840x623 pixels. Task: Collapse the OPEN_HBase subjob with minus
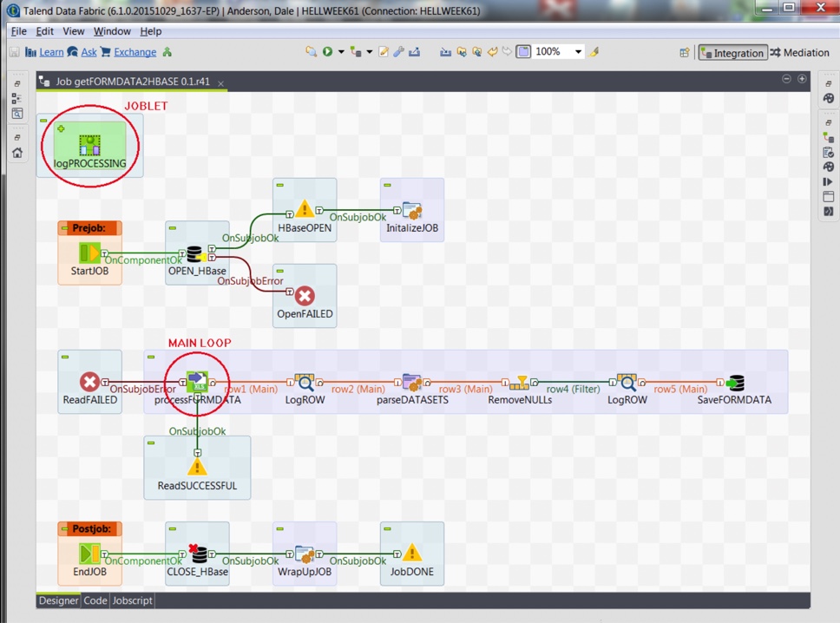[173, 227]
